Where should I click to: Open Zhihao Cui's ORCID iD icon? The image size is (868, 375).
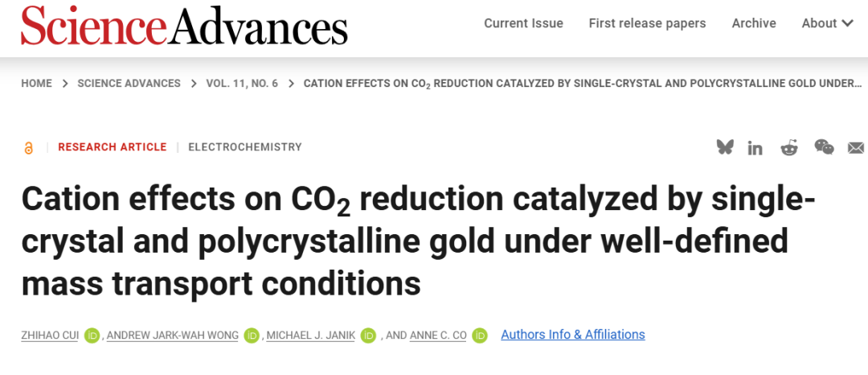pos(92,335)
